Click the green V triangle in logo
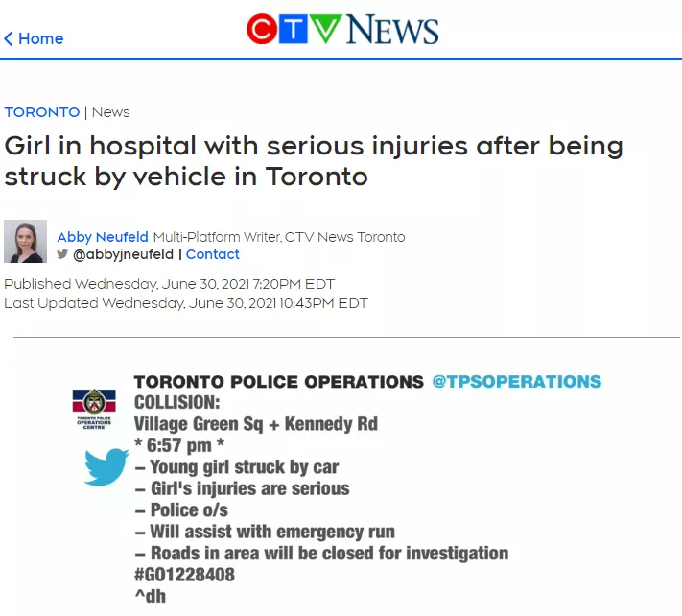682x616 pixels. 325,29
